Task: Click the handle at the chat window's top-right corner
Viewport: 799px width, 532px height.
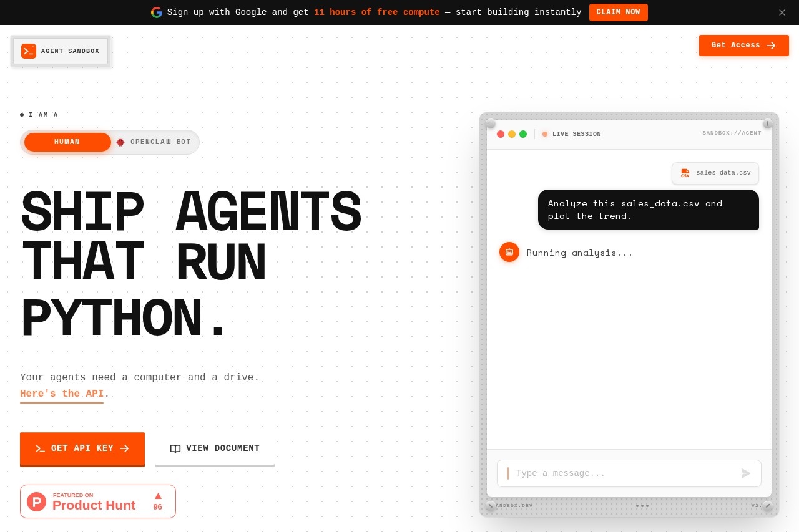Action: pyautogui.click(x=768, y=123)
